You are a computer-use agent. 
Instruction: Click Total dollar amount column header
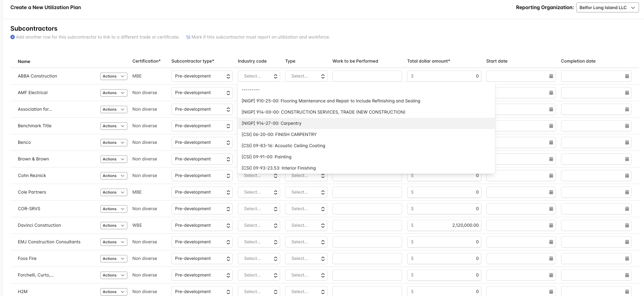(x=429, y=61)
